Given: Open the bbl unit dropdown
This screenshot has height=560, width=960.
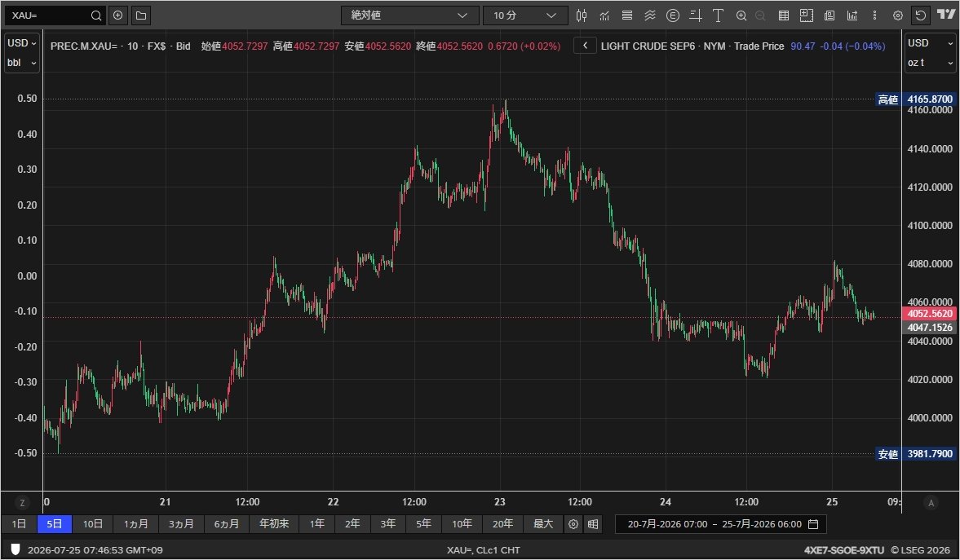Looking at the screenshot, I should click(22, 63).
